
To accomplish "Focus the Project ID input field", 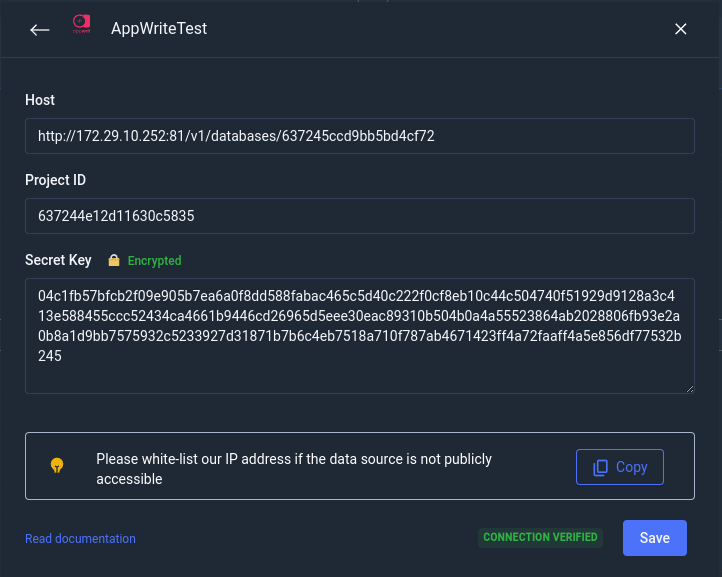I will coord(360,216).
